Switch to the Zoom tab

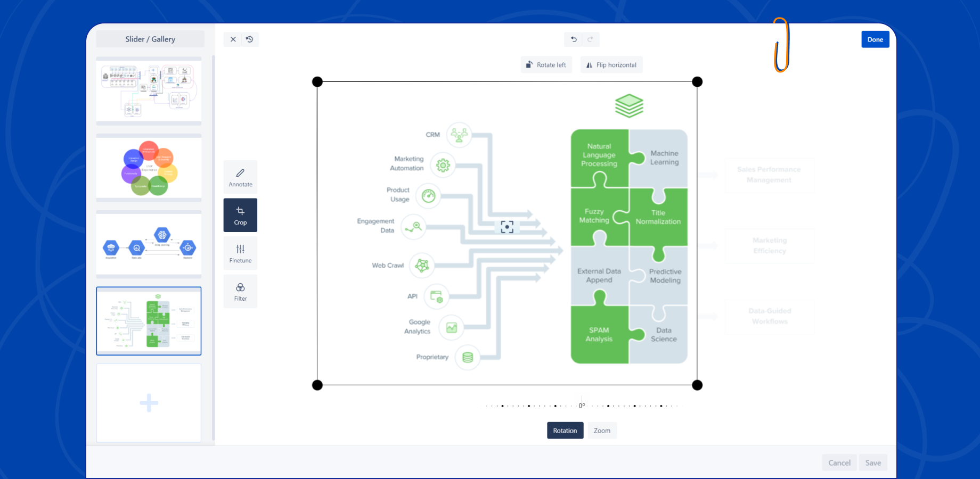point(601,430)
